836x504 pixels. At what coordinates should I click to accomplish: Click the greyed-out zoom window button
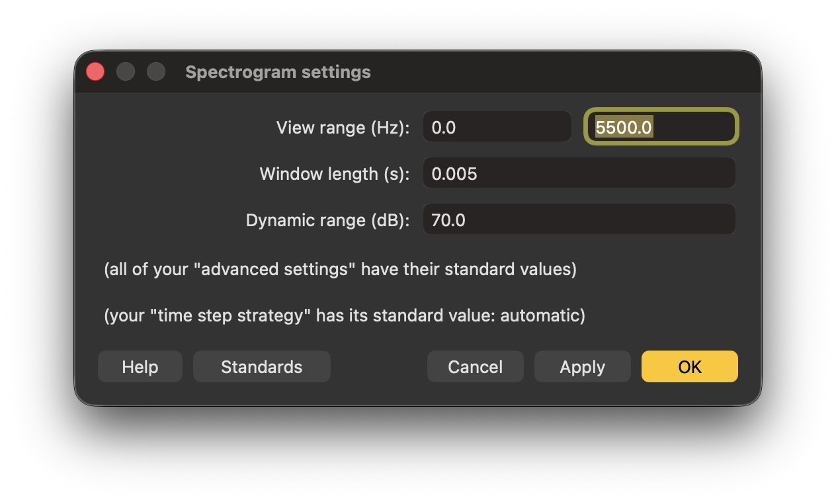point(156,71)
